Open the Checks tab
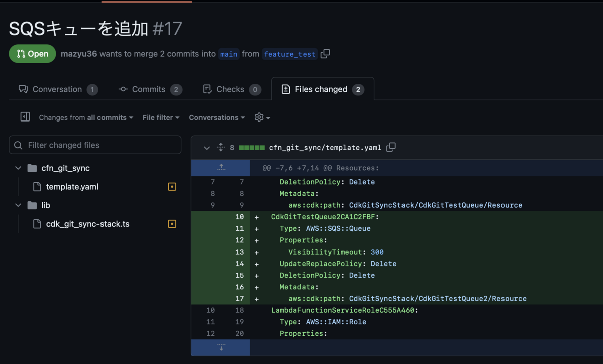Viewport: 603px width, 364px height. click(x=231, y=89)
